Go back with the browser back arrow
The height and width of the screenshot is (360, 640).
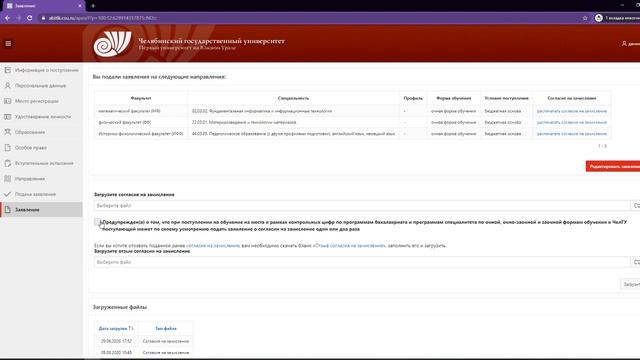click(7, 18)
